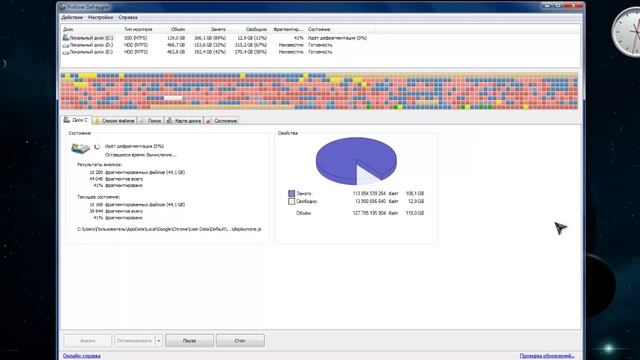The width and height of the screenshot is (640, 360).
Task: Click the Анализ button
Action: pos(87,340)
